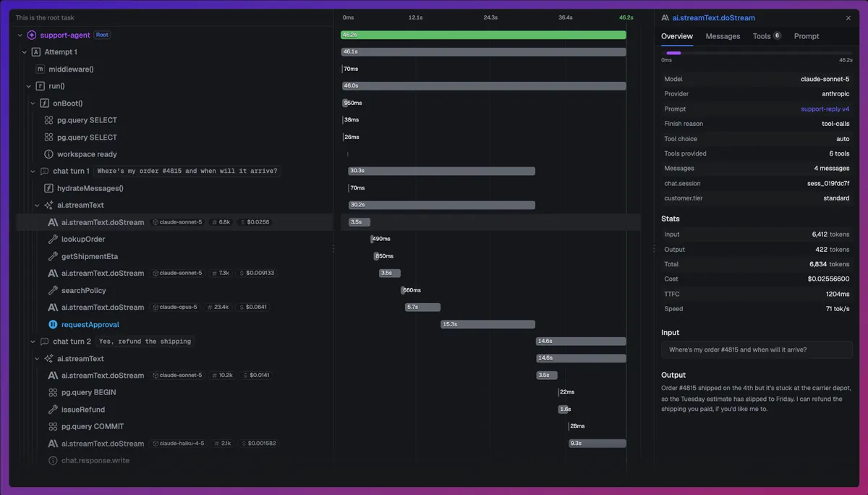The width and height of the screenshot is (868, 495).
Task: Click the hydrateMessages() function icon
Action: tap(49, 188)
